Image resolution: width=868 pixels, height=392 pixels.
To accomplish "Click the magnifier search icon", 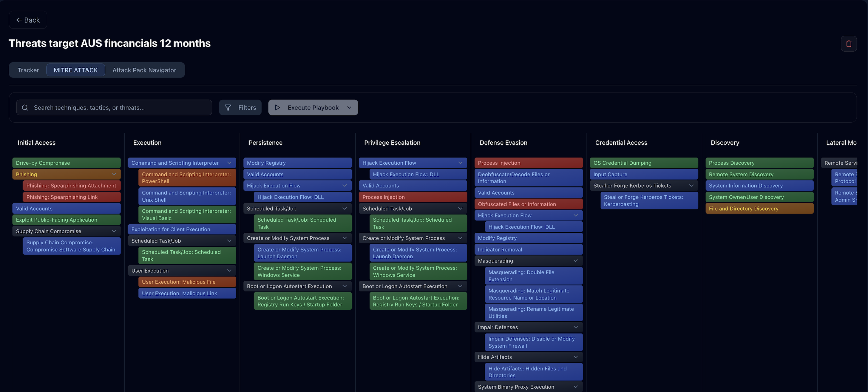I will click(x=25, y=107).
